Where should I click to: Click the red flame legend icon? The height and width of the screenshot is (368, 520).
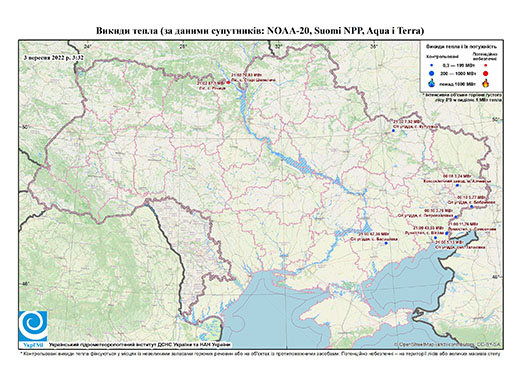tap(485, 83)
